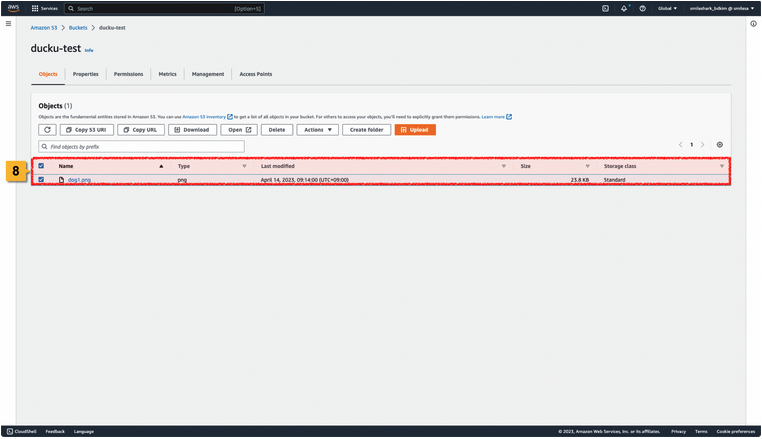
Task: Open the notifications bell
Action: coord(624,8)
